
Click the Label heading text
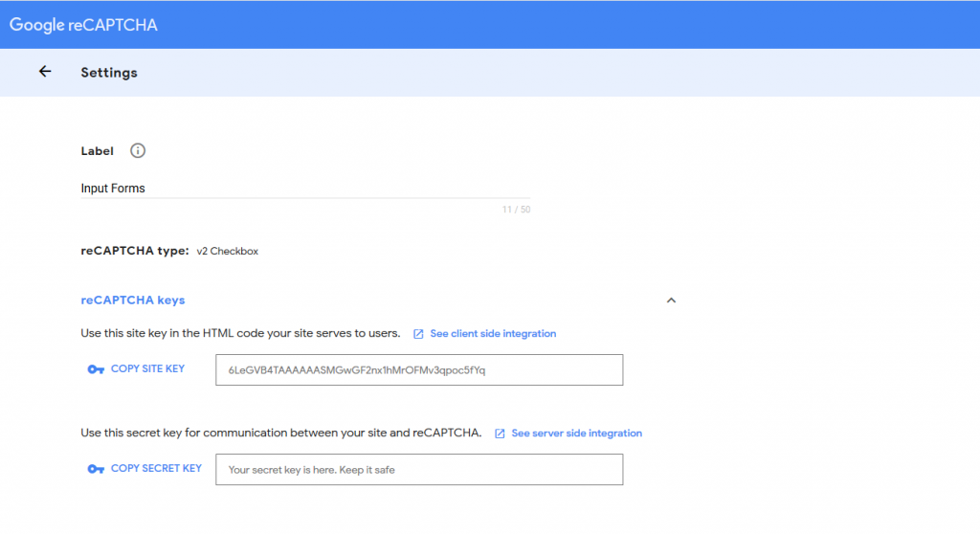click(x=97, y=151)
